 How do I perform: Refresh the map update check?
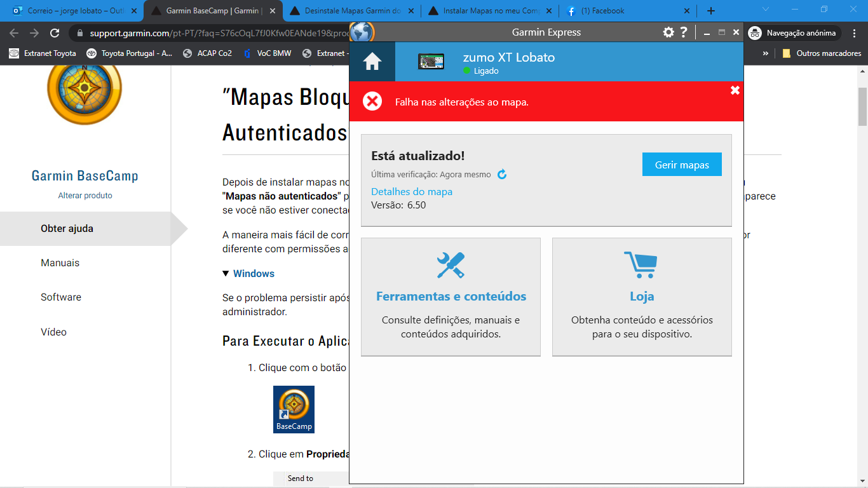coord(502,174)
